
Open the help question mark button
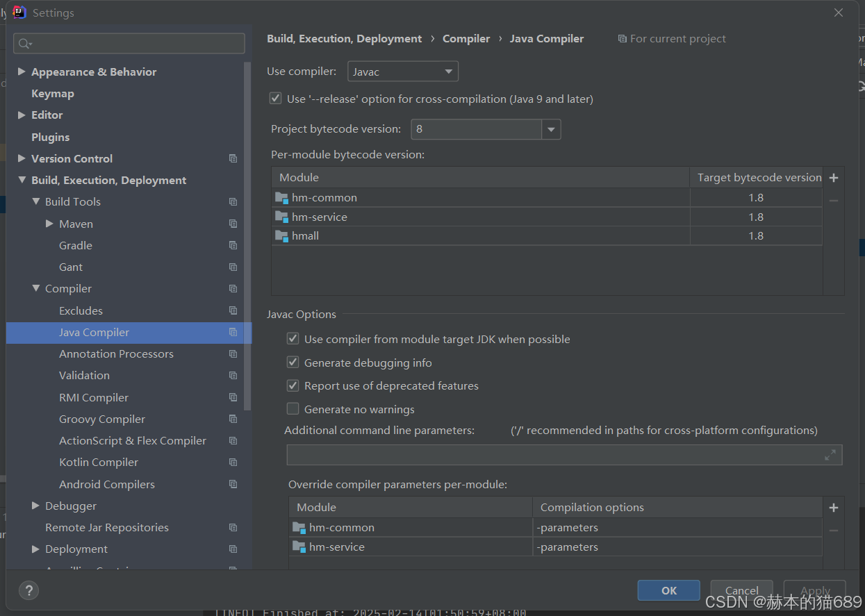pos(28,591)
